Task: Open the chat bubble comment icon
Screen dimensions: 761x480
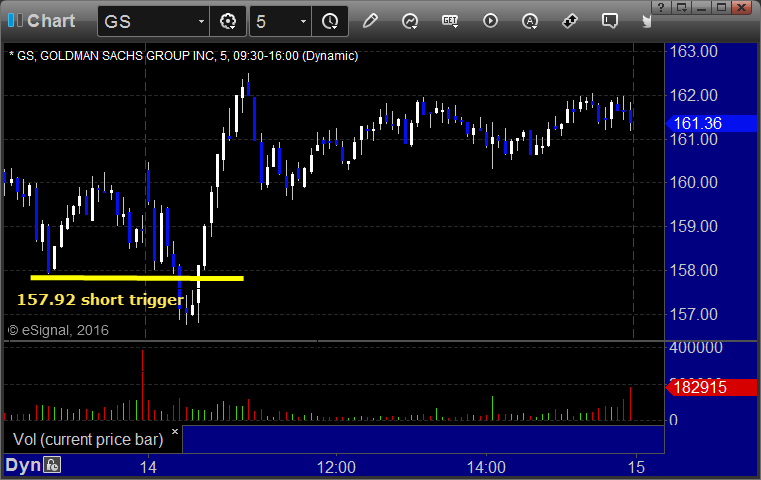Action: tap(610, 21)
